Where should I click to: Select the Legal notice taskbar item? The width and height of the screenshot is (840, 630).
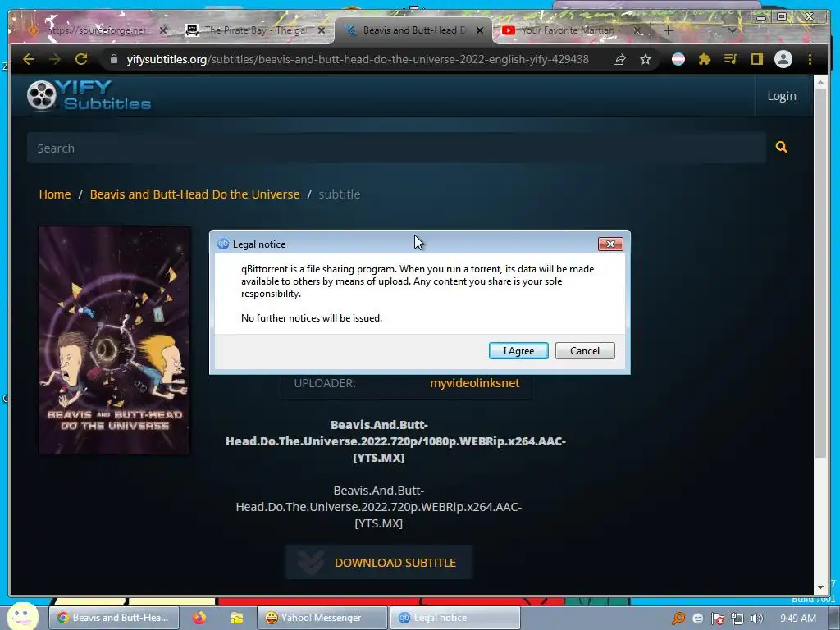455,618
